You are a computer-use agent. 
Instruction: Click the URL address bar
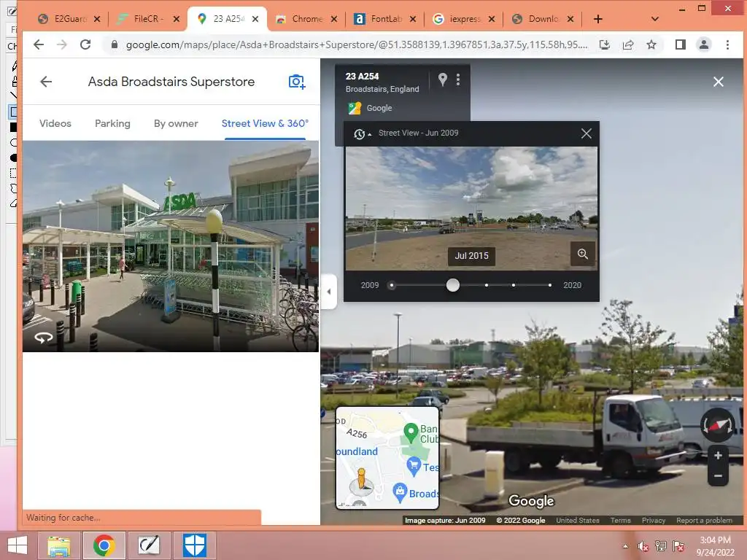point(356,44)
